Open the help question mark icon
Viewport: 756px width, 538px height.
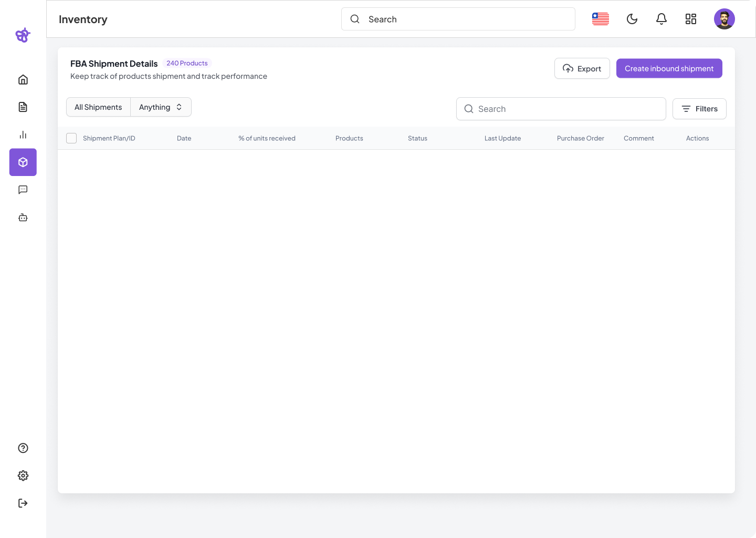pyautogui.click(x=23, y=448)
